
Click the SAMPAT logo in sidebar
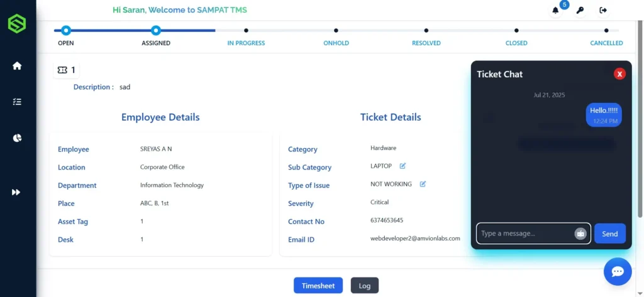click(17, 24)
